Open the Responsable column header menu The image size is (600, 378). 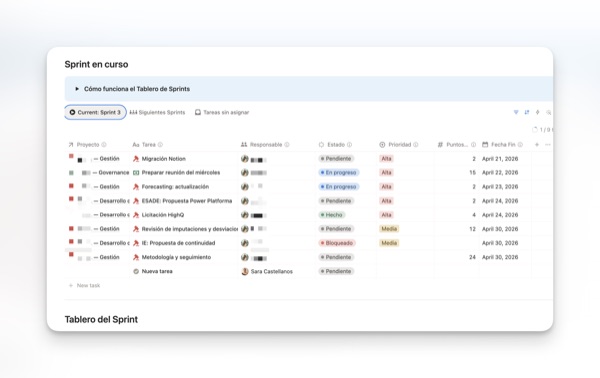pos(265,145)
